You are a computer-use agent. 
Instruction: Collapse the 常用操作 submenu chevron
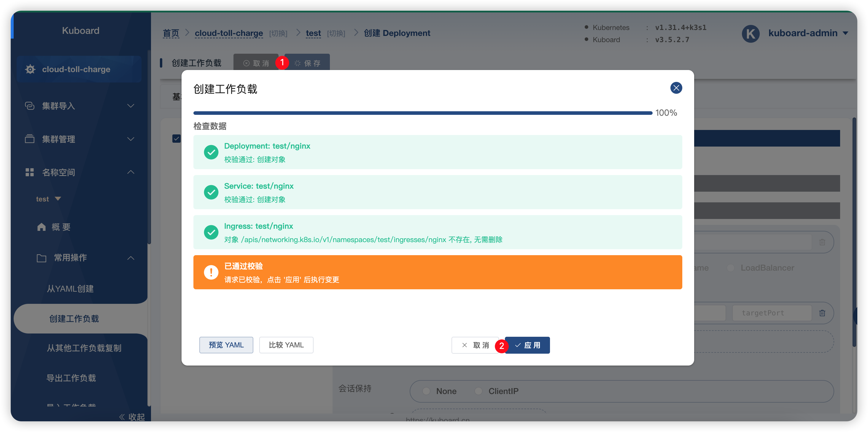tap(131, 258)
